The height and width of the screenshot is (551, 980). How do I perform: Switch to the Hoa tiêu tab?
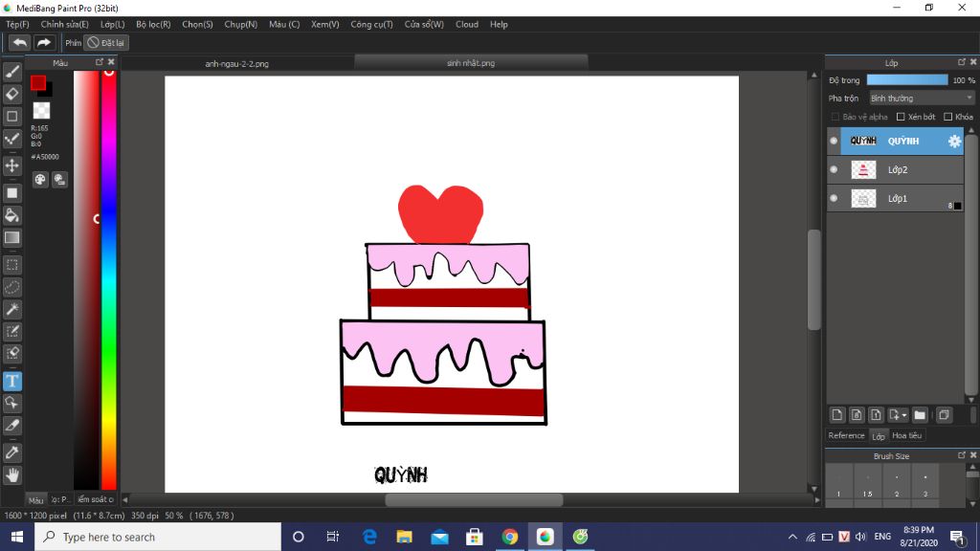(907, 435)
